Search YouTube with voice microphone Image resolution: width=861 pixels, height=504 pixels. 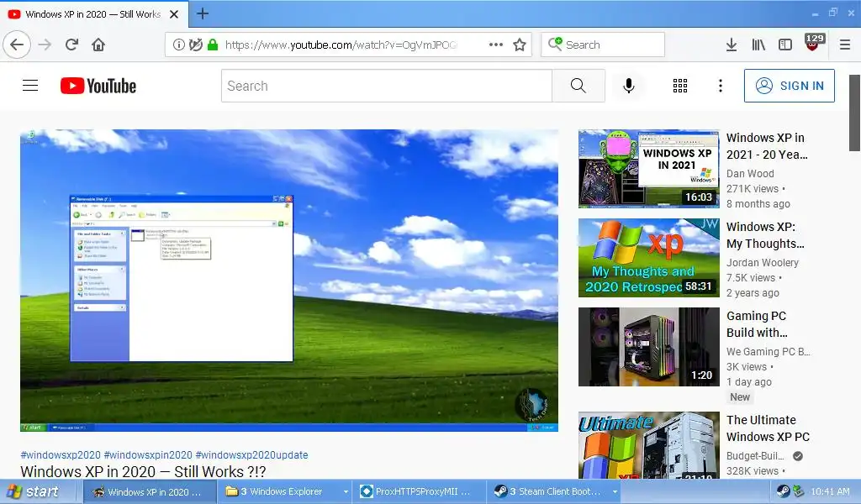[x=629, y=86]
